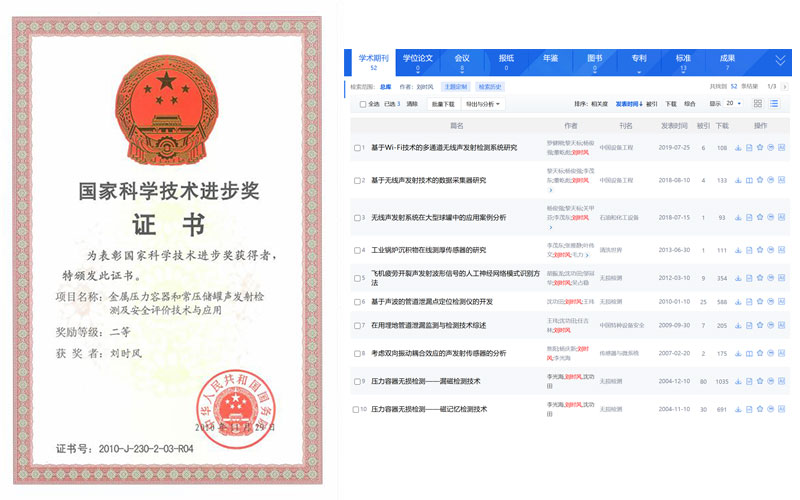Switch to the 学位论文 tab
This screenshot has width=800, height=500.
coord(418,62)
